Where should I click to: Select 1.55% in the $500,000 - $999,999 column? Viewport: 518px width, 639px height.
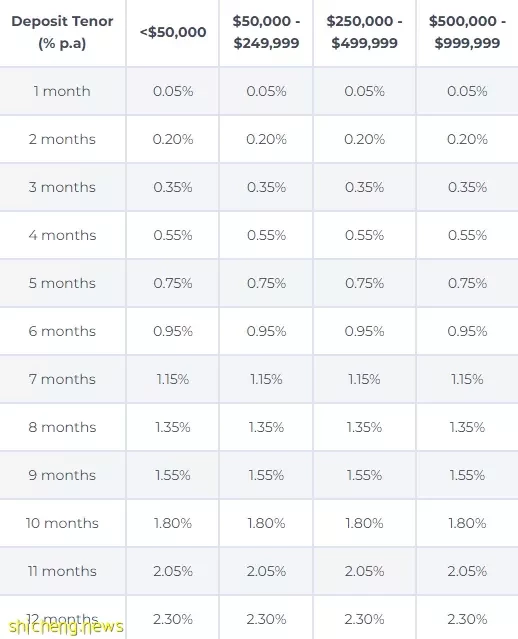(467, 475)
